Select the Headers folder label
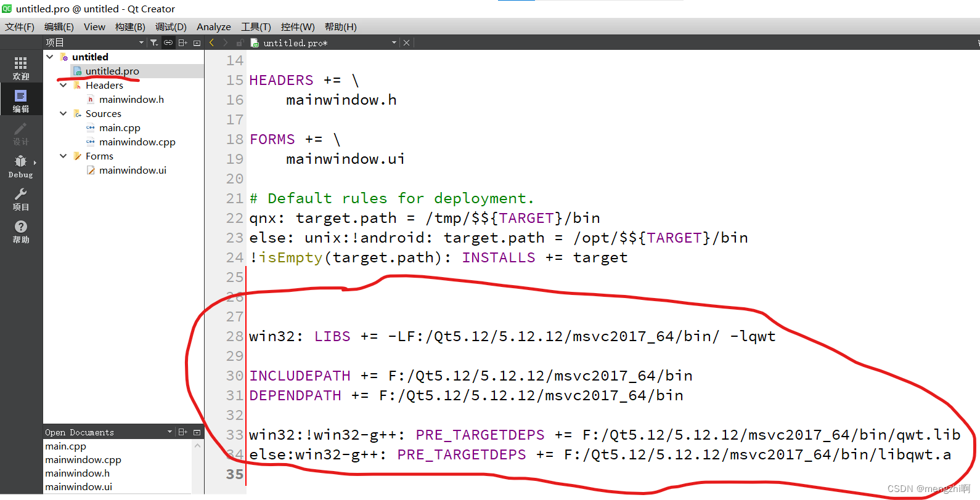This screenshot has width=980, height=500. (104, 85)
